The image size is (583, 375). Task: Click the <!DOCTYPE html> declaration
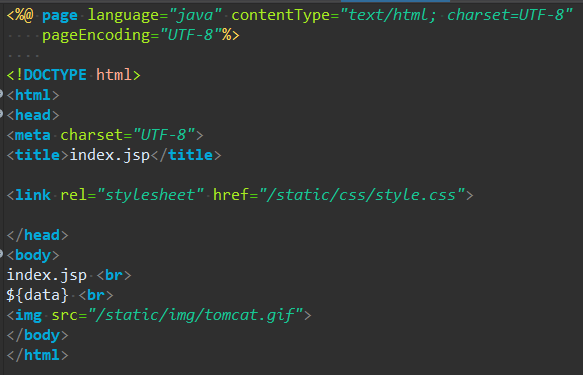73,75
